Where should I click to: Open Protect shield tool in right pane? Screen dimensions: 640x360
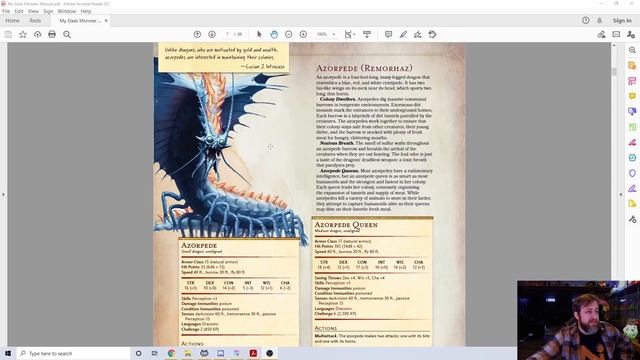click(x=632, y=173)
